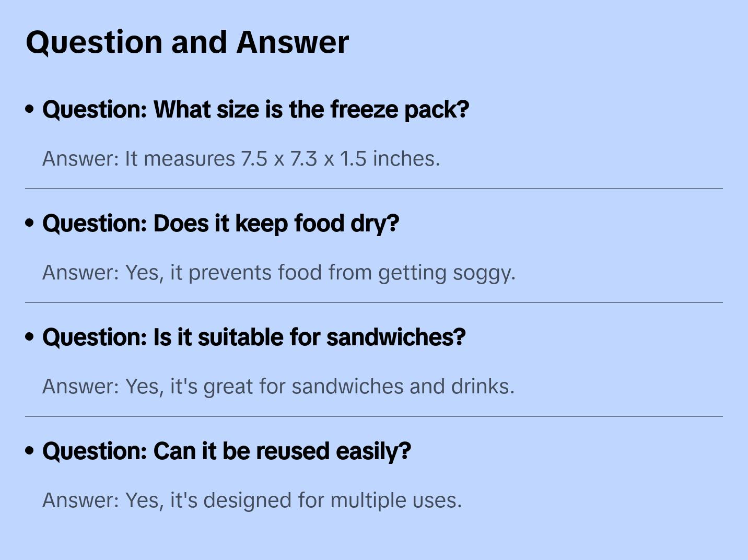The width and height of the screenshot is (748, 560).
Task: Click the divider above the reuse question
Action: [374, 416]
